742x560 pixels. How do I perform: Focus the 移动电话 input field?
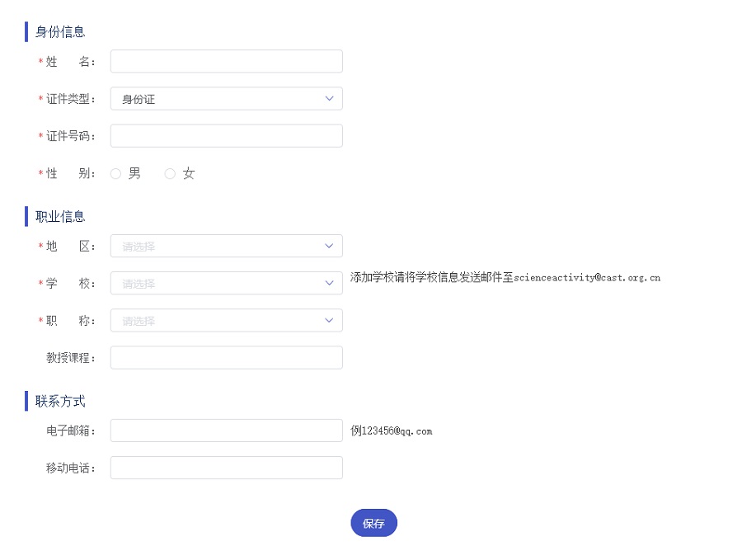[226, 468]
